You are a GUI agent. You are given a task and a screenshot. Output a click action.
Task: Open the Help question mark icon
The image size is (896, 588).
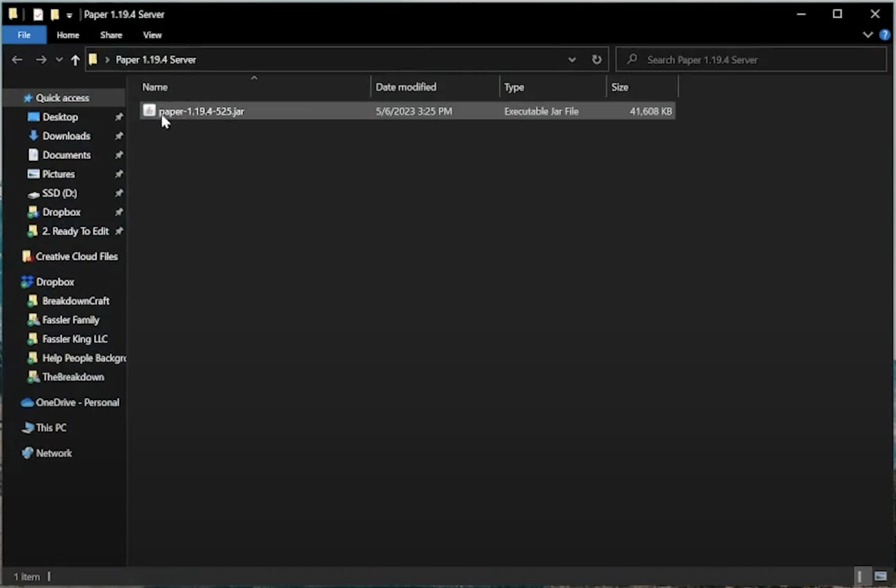pos(884,35)
